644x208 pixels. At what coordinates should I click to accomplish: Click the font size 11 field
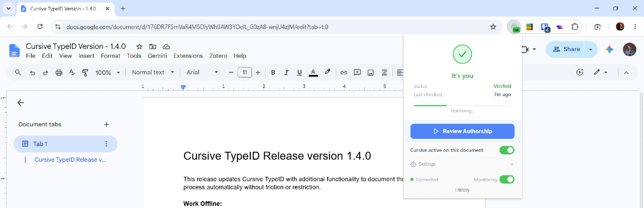point(245,72)
